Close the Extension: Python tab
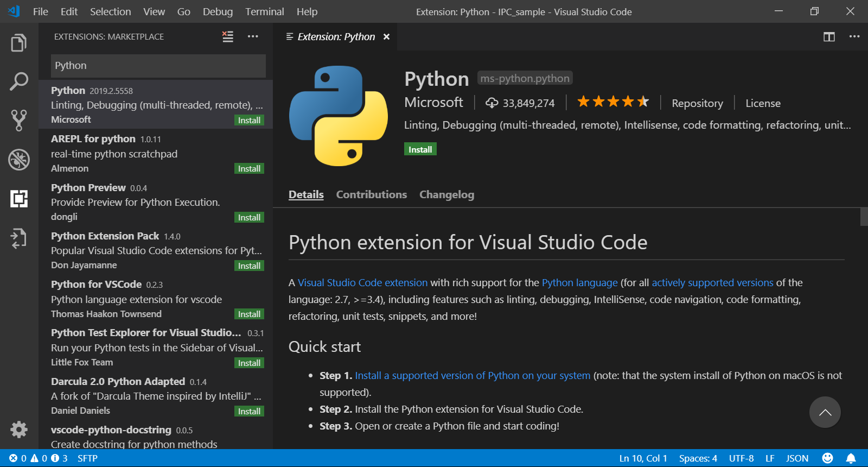The image size is (868, 467). pos(386,36)
